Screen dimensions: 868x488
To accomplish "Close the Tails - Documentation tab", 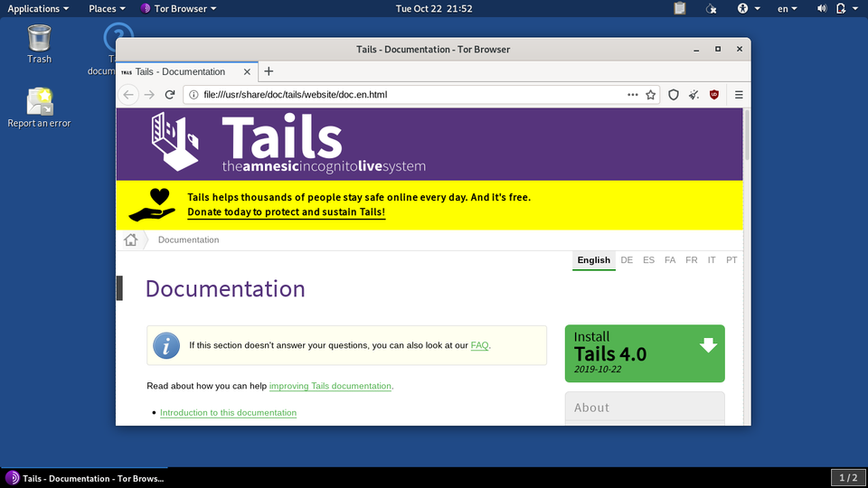I will (247, 72).
